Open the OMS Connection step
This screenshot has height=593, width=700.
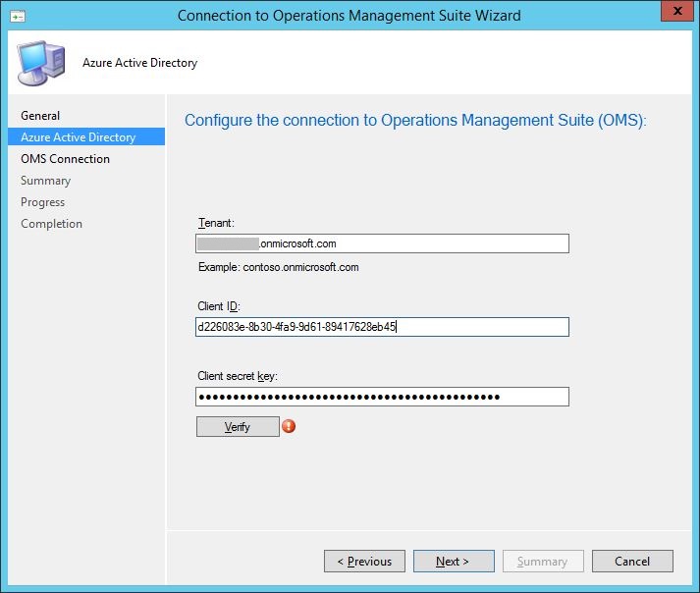click(x=65, y=159)
